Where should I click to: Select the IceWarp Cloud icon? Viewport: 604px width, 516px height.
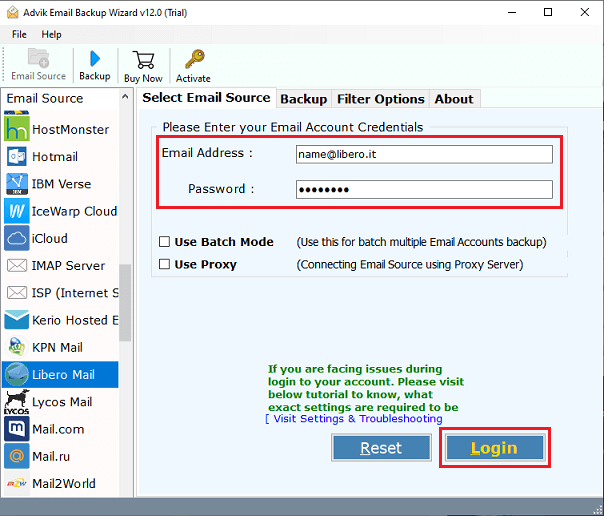coord(17,211)
